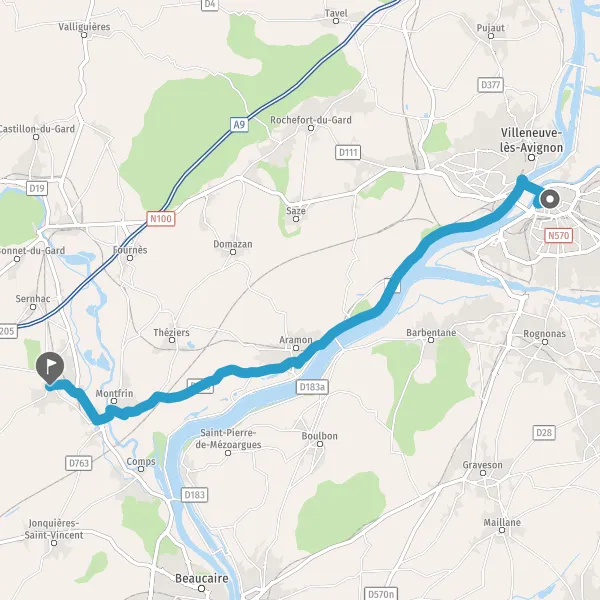Click the Théziers village label

tap(171, 332)
